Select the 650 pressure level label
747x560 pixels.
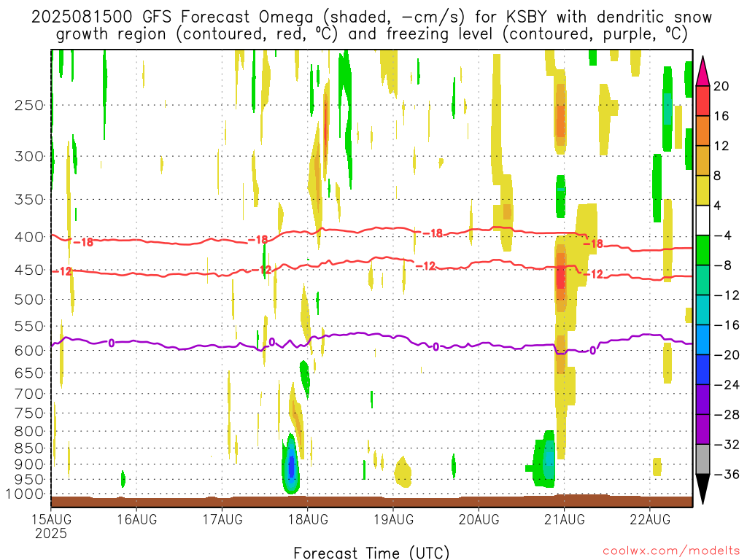coord(29,373)
